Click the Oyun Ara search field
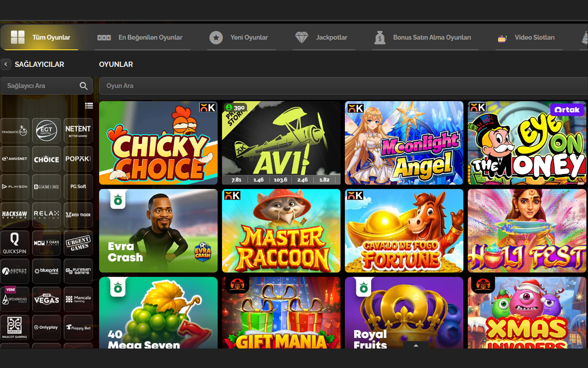Image resolution: width=588 pixels, height=368 pixels. (x=342, y=86)
